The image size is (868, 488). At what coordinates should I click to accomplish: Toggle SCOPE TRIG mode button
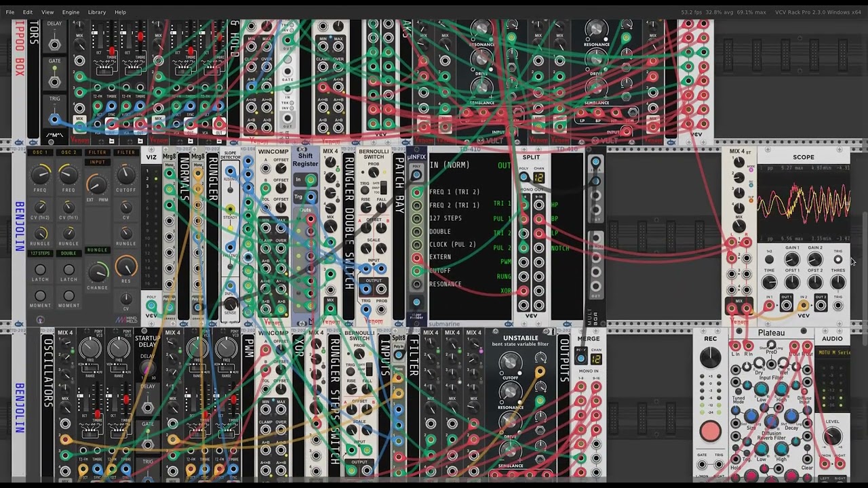(x=838, y=260)
